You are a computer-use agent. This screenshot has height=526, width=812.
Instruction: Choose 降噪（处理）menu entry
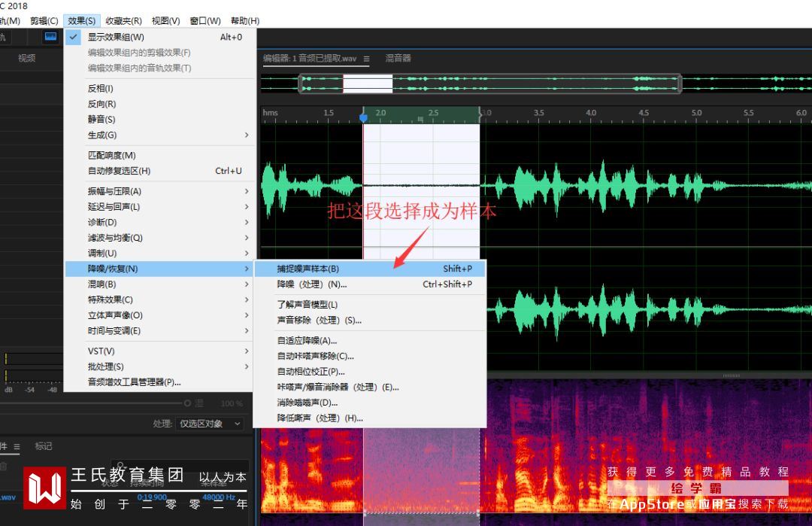(x=370, y=284)
